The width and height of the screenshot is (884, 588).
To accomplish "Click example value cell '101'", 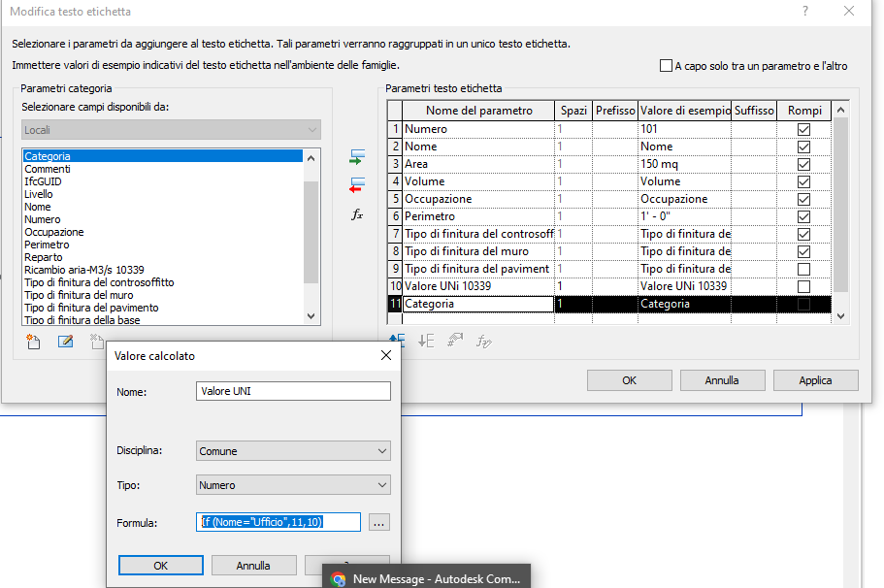I will click(684, 129).
